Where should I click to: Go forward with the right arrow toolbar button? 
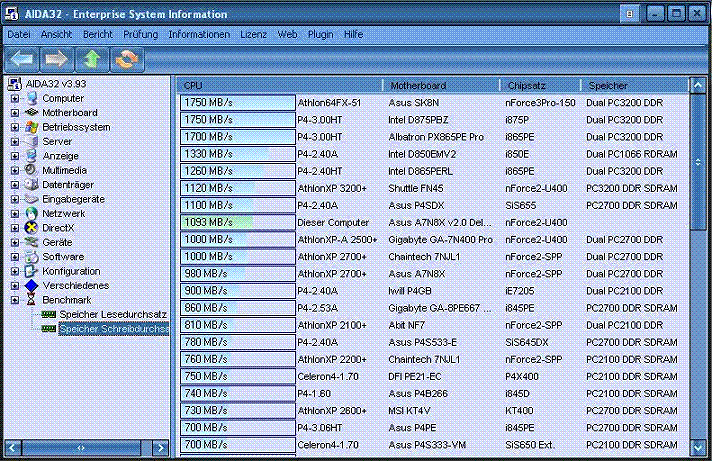click(x=56, y=59)
